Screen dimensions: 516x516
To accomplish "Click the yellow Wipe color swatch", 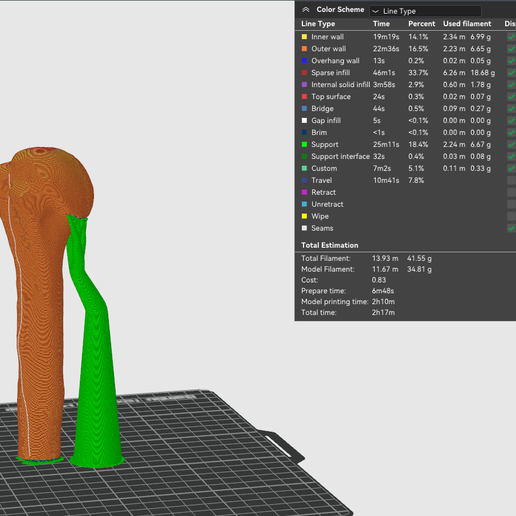I will [304, 216].
